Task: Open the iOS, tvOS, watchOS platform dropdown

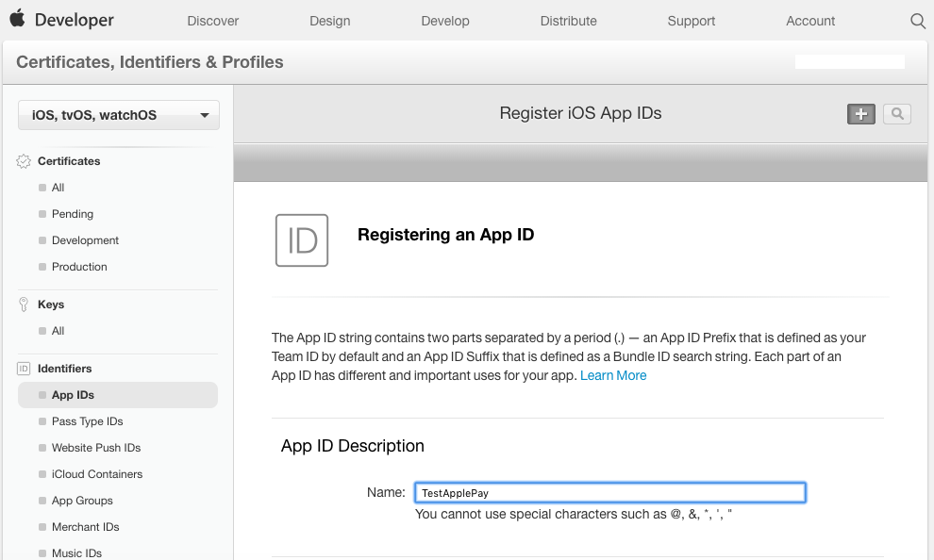Action: click(x=119, y=115)
